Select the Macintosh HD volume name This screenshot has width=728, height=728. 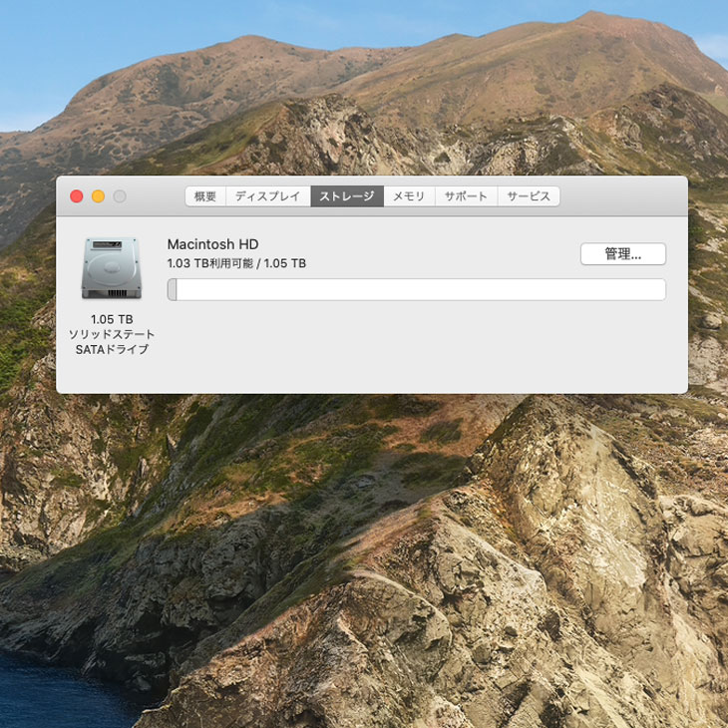[x=212, y=244]
